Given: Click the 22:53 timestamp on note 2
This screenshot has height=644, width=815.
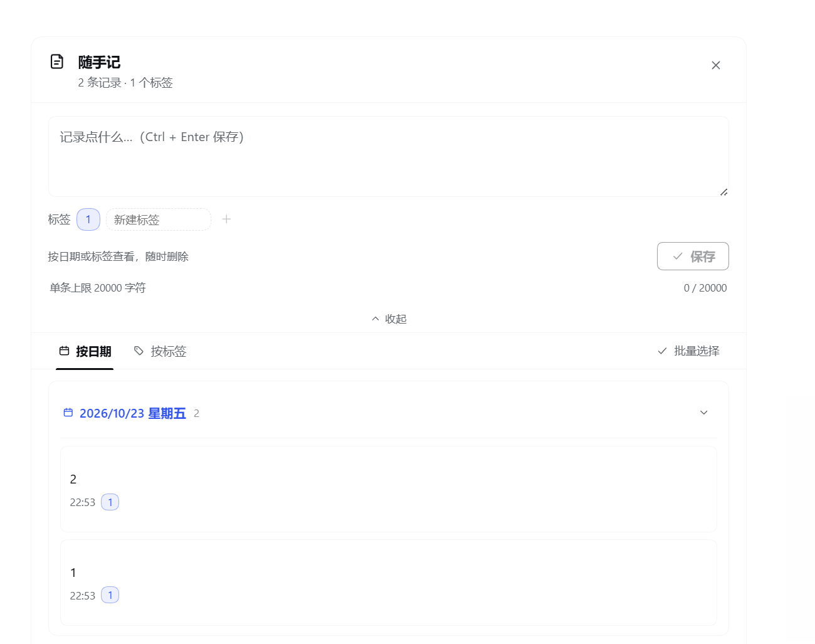Looking at the screenshot, I should pos(83,502).
